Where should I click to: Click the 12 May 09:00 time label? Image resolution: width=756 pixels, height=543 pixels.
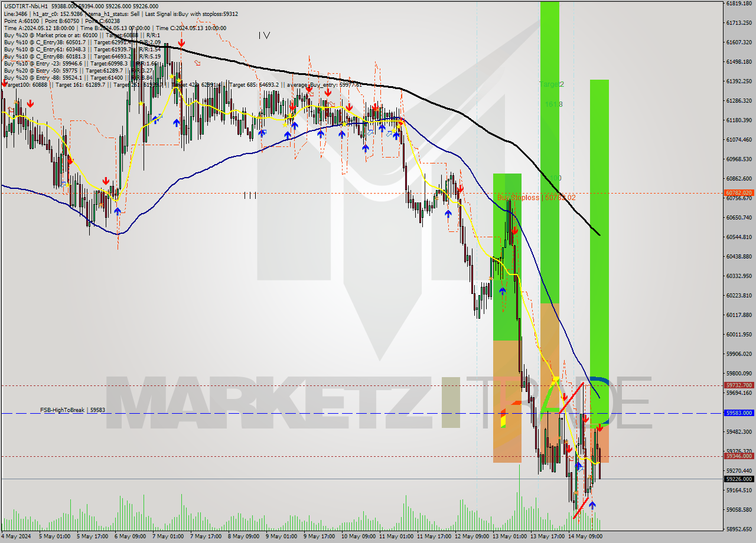tap(471, 537)
